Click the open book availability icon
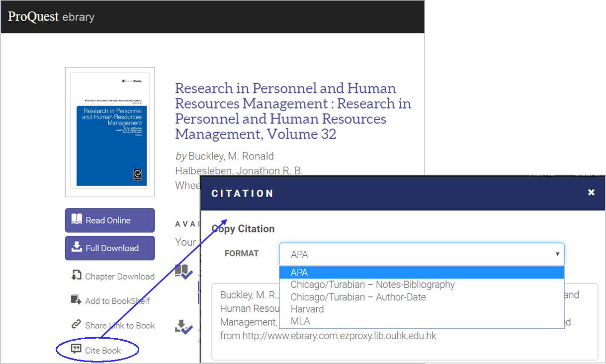 point(183,270)
